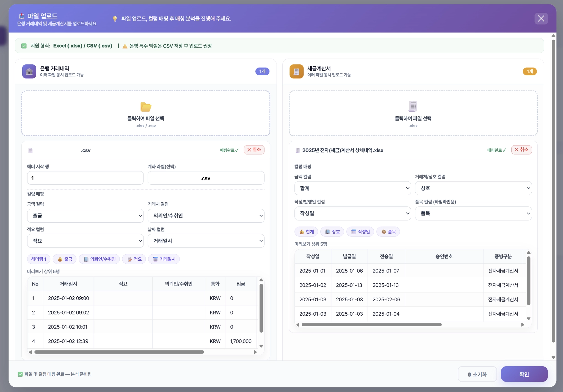
Task: Click the bank preview horizontal scrollbar
Action: 119,352
